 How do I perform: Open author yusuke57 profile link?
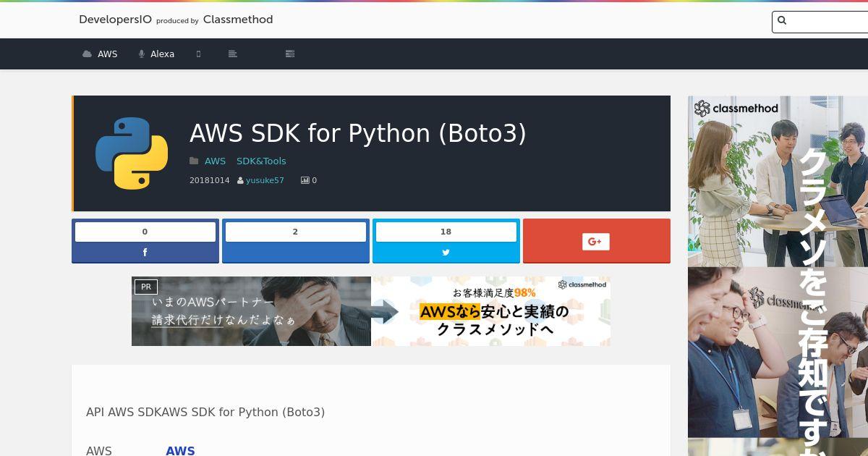point(265,180)
